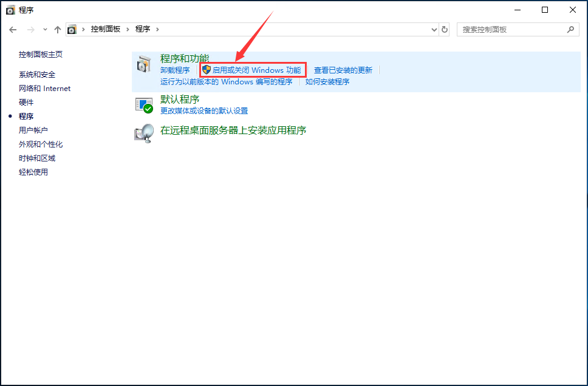Expand the chevron after 程序 breadcrumb

157,29
